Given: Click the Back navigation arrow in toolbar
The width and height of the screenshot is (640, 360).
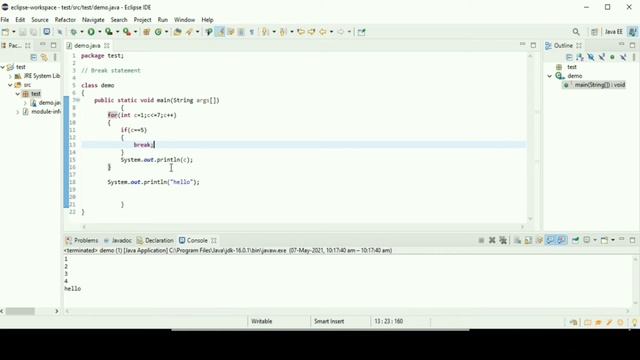Looking at the screenshot, I should click(x=322, y=32).
